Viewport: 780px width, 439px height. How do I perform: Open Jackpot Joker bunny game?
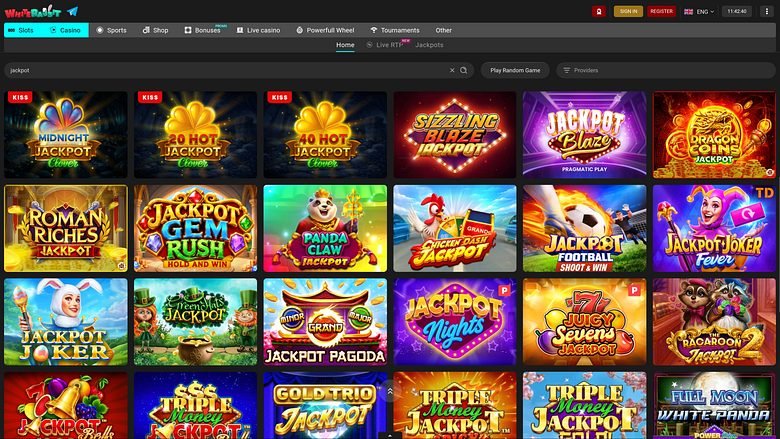[x=66, y=322]
